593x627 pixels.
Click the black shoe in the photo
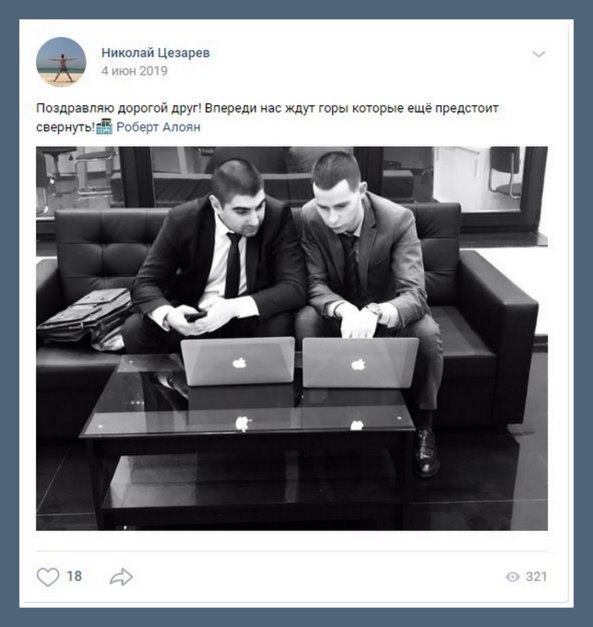427,452
